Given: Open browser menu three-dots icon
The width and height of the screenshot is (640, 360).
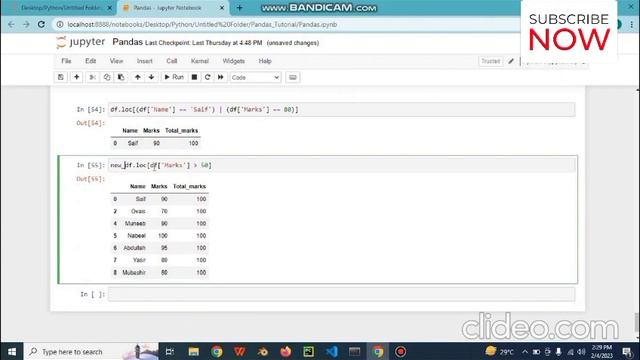Looking at the screenshot, I should [x=631, y=24].
